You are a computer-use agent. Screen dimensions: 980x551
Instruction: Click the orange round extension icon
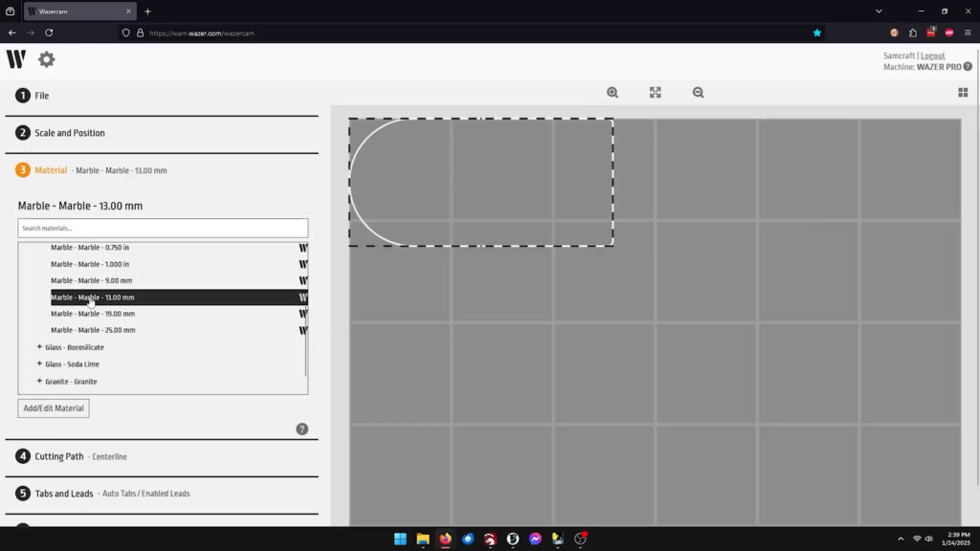click(x=895, y=33)
